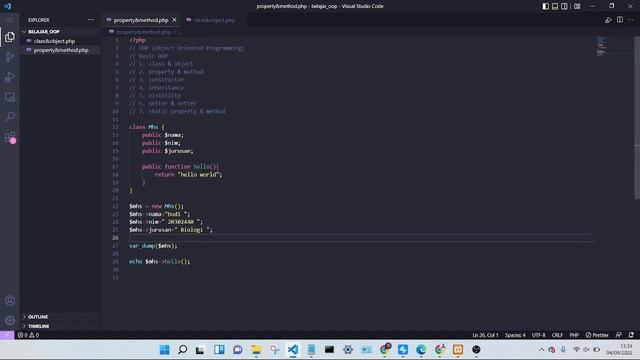Click Visual Studio Code taskbar icon
Image resolution: width=640 pixels, height=360 pixels.
(293, 350)
